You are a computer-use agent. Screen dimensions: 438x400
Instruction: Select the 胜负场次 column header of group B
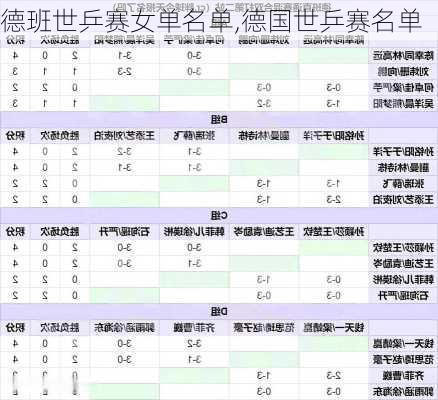[60, 136]
